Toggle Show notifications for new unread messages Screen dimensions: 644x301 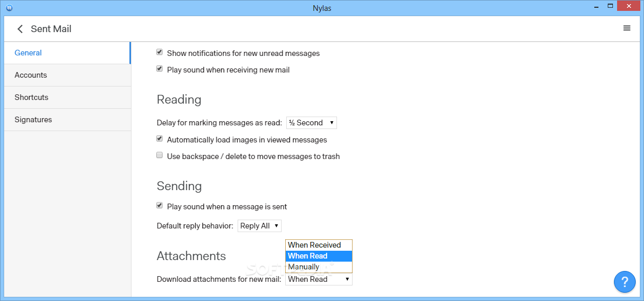[159, 52]
